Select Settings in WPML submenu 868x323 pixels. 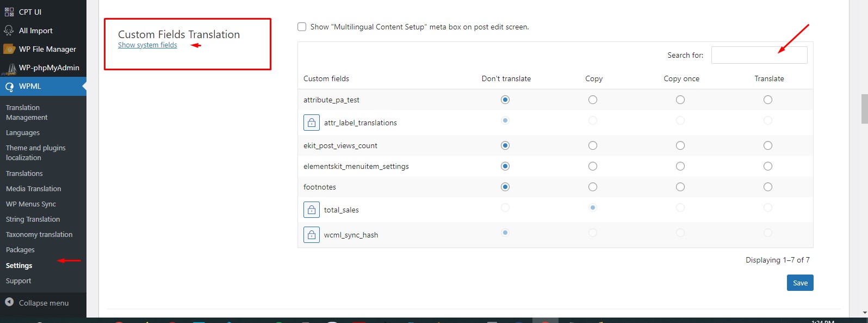19,265
